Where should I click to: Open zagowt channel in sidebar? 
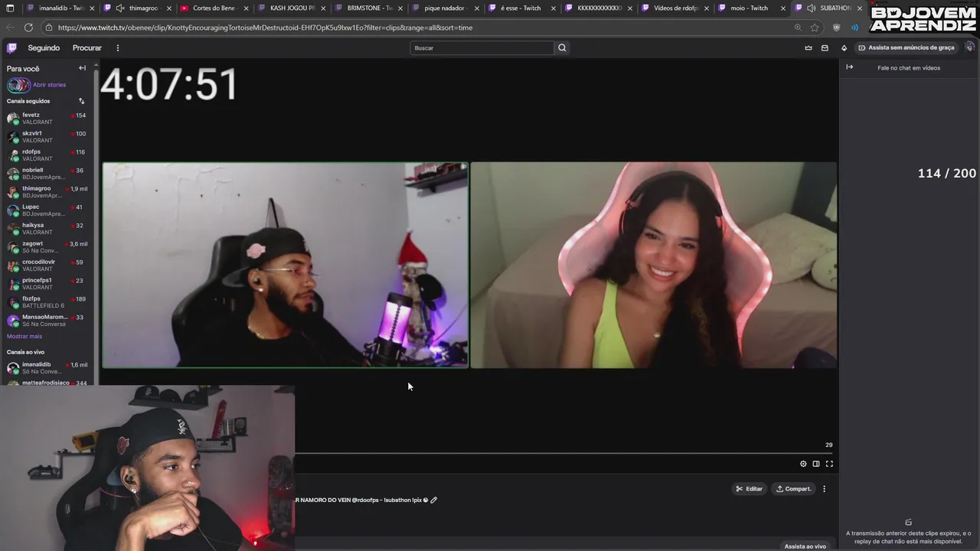(47, 246)
